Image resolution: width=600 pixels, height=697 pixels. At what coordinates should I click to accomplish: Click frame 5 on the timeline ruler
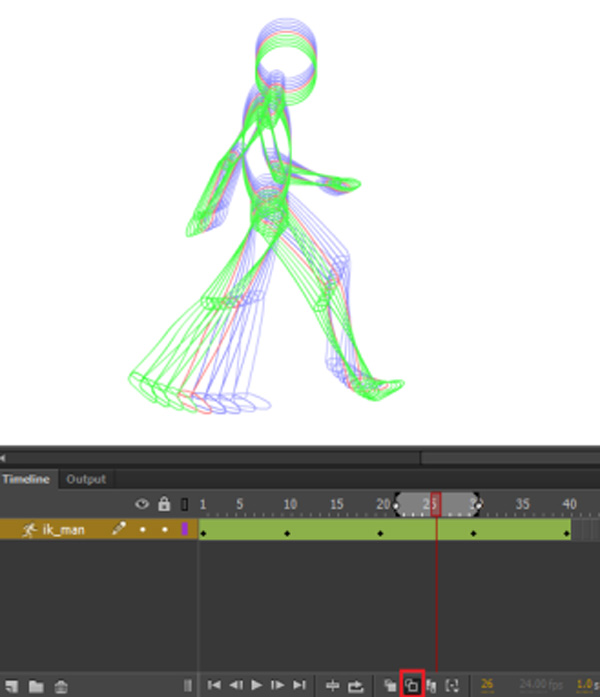240,504
